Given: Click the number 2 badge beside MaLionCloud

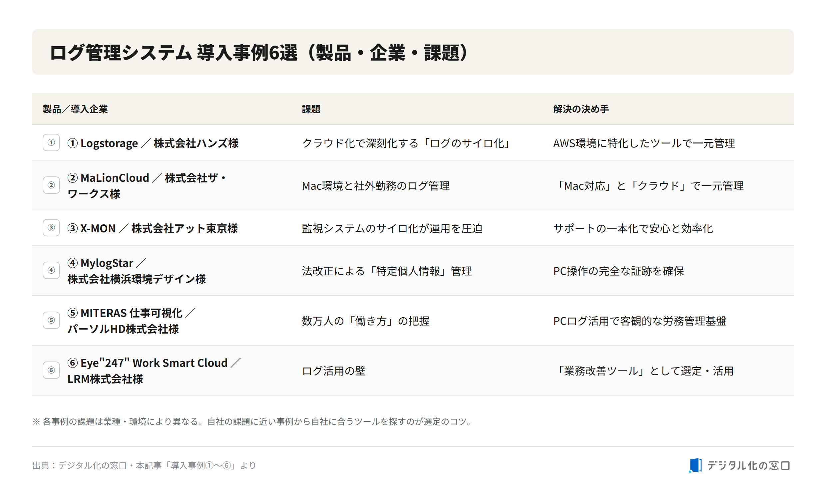Looking at the screenshot, I should pos(51,185).
